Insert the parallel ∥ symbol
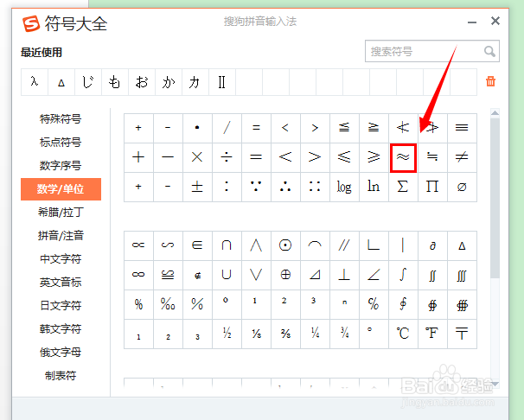Viewport: 524px width, 420px height. [x=344, y=245]
